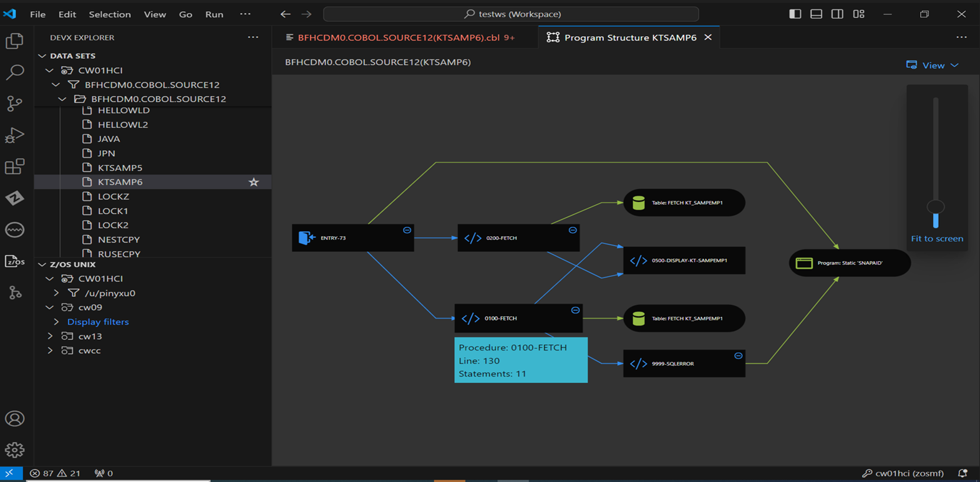The height and width of the screenshot is (482, 980).
Task: Open the Selection menu
Action: coord(110,14)
